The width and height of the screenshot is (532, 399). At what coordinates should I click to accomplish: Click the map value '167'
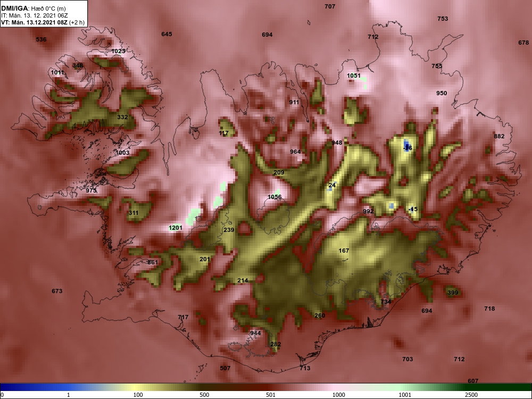(344, 251)
